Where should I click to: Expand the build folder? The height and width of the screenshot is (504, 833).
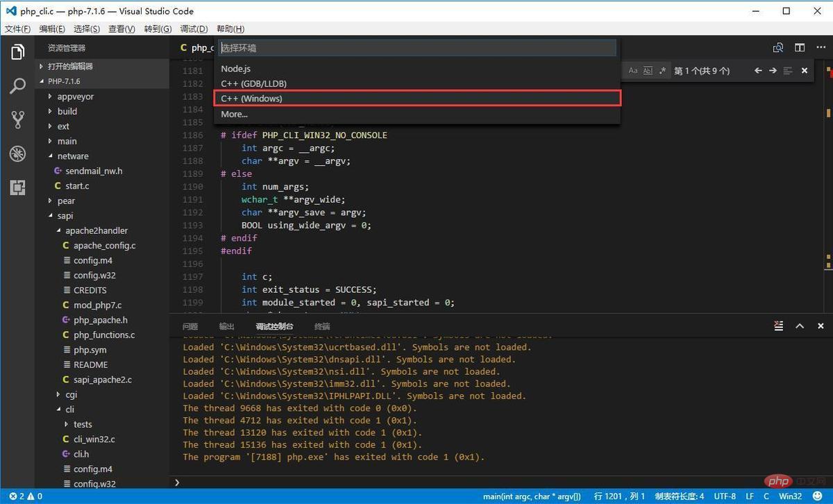[x=102, y=111]
